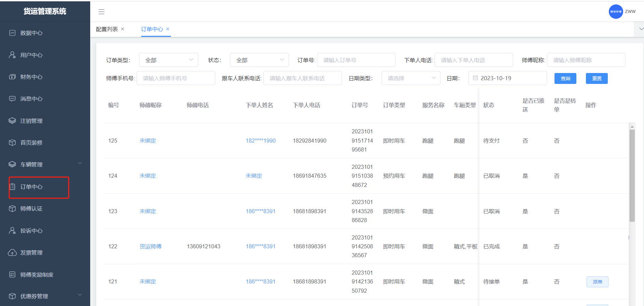Open the 日期类型 dropdown
The height and width of the screenshot is (306, 644).
pos(411,78)
